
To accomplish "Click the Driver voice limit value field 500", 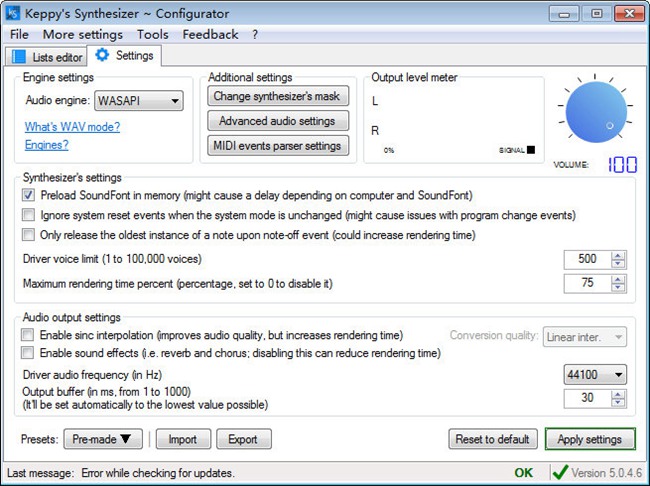I will [x=587, y=259].
